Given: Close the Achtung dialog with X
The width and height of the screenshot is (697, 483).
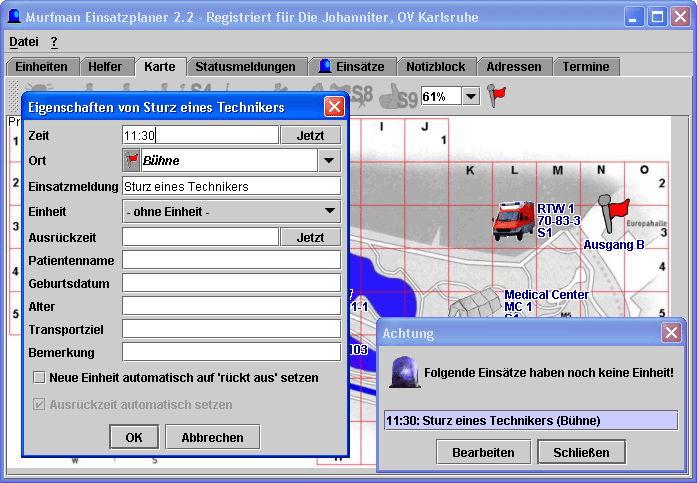Looking at the screenshot, I should (671, 333).
